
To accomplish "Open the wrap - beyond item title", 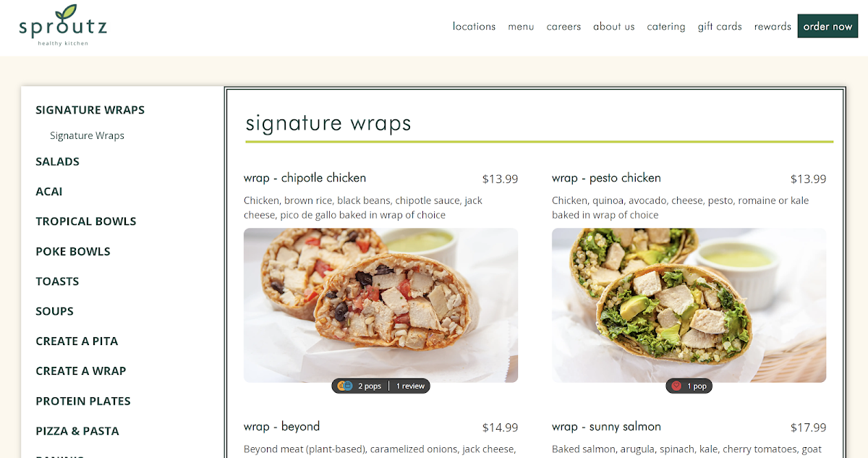I will [281, 426].
